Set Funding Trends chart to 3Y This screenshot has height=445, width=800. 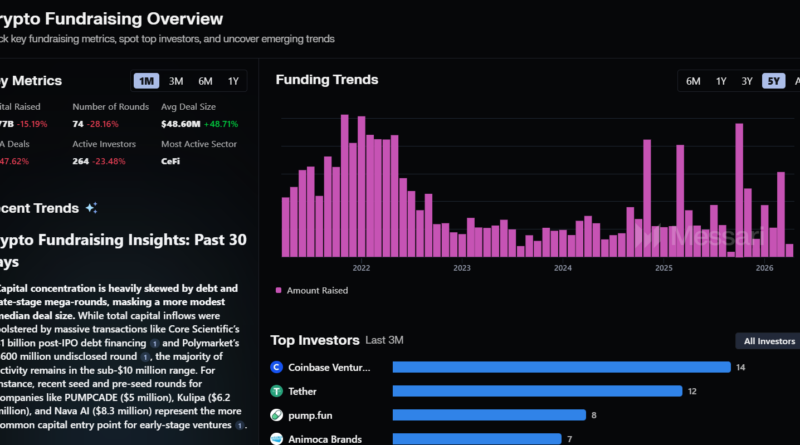tap(746, 81)
